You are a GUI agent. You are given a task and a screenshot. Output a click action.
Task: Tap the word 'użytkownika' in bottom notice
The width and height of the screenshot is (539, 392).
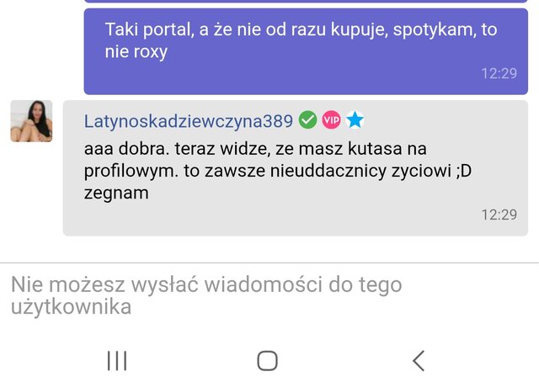tap(71, 307)
